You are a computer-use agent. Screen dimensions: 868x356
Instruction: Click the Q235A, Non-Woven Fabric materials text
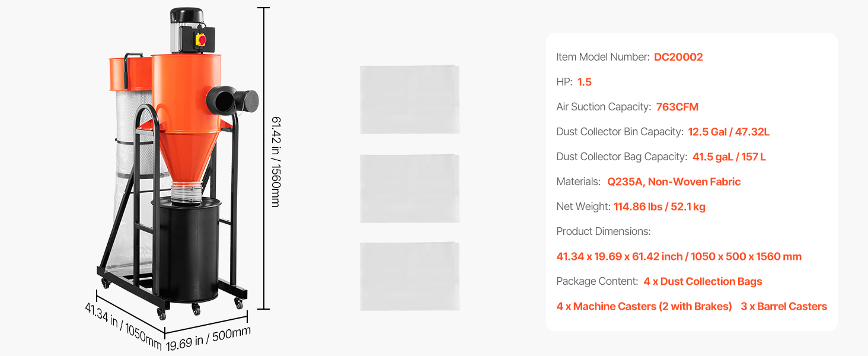point(674,182)
